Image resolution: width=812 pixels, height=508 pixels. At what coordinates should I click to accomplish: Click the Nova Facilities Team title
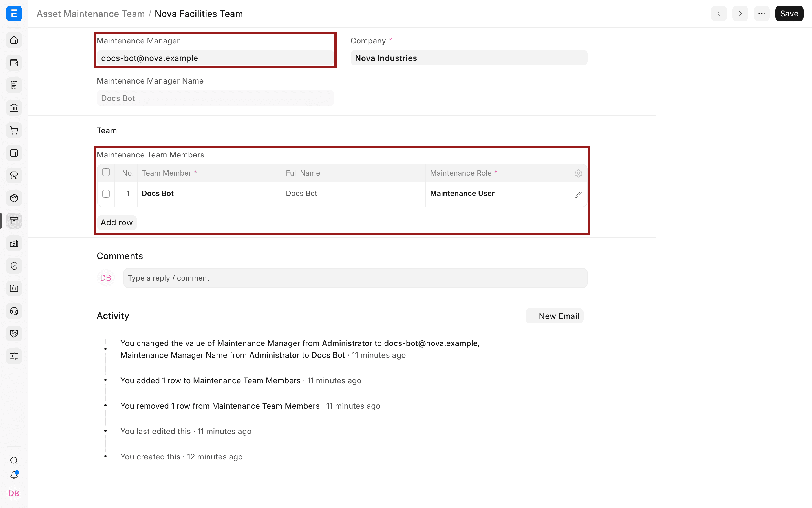pos(199,14)
